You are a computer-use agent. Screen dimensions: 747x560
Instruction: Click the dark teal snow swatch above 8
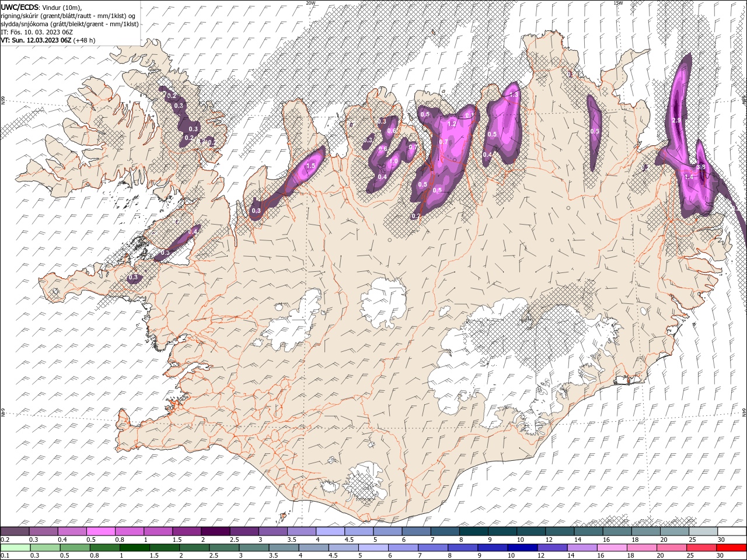pyautogui.click(x=473, y=531)
